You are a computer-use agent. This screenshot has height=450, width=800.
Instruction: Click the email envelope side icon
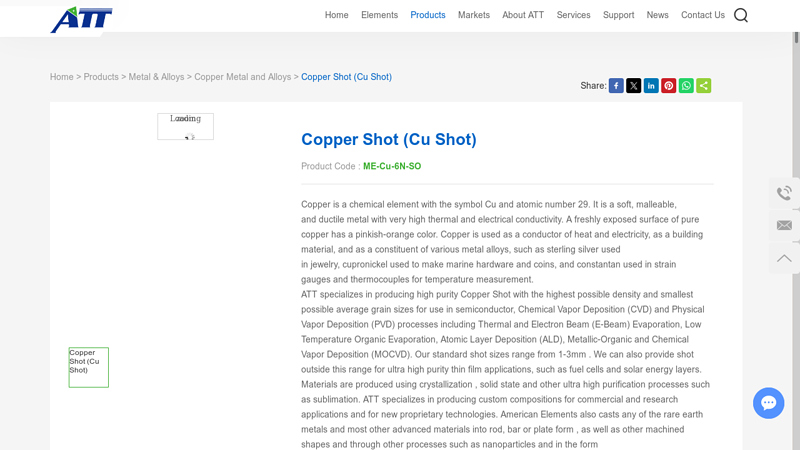[784, 225]
